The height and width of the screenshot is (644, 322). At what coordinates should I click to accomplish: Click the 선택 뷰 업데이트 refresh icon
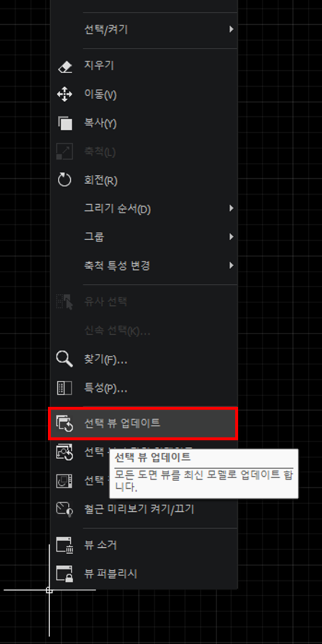64,423
